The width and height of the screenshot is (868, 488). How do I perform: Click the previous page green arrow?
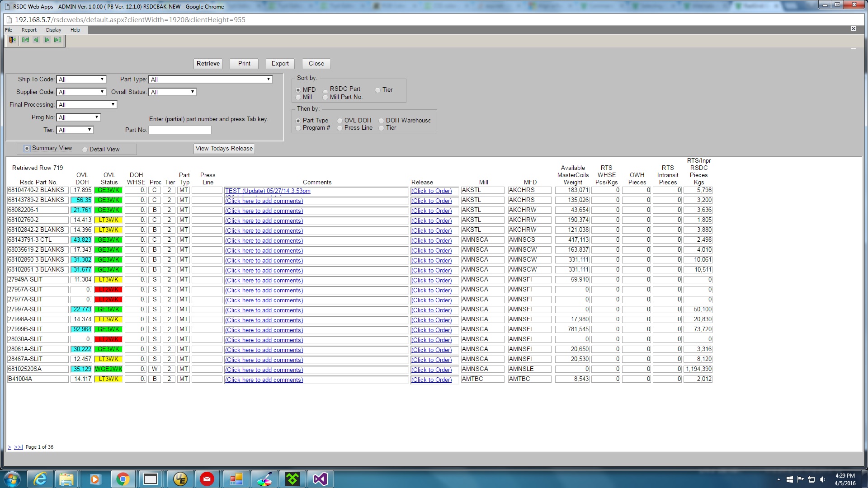click(36, 40)
